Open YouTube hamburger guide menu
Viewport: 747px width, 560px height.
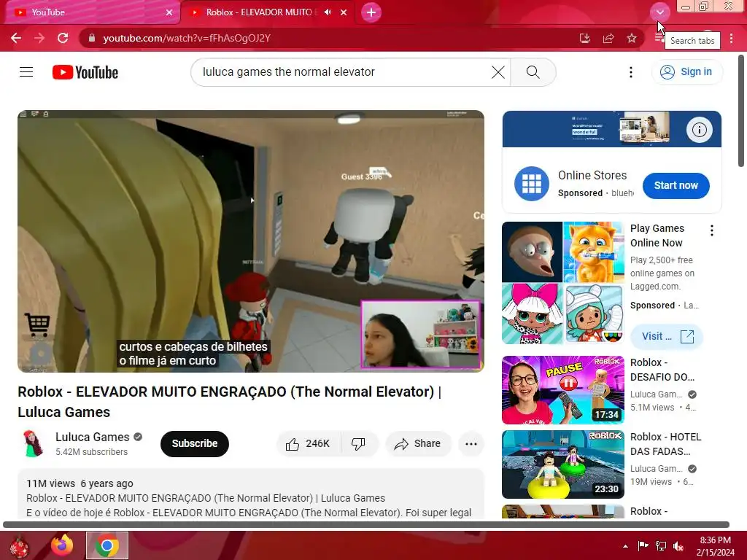[x=26, y=72]
